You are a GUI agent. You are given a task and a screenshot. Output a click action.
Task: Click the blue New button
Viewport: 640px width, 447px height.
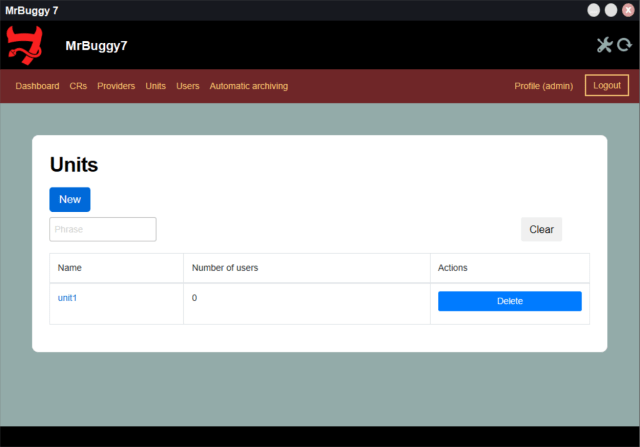click(x=70, y=199)
